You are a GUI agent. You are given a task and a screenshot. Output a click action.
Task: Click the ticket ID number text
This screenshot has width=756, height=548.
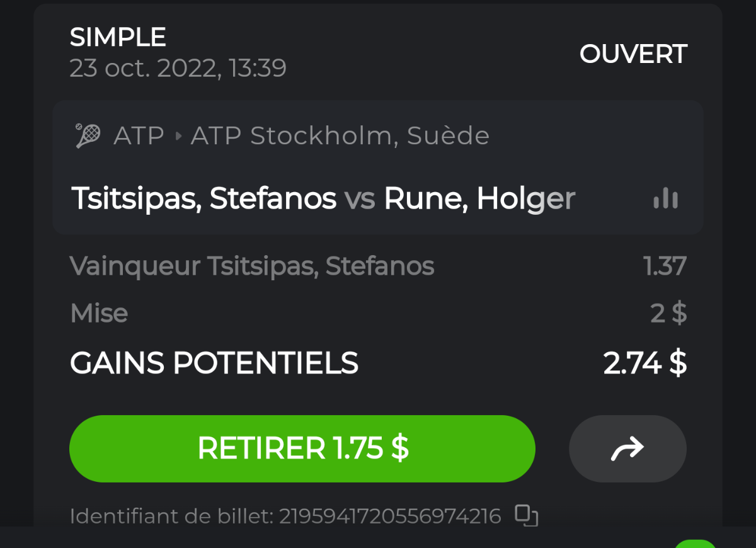(x=389, y=516)
